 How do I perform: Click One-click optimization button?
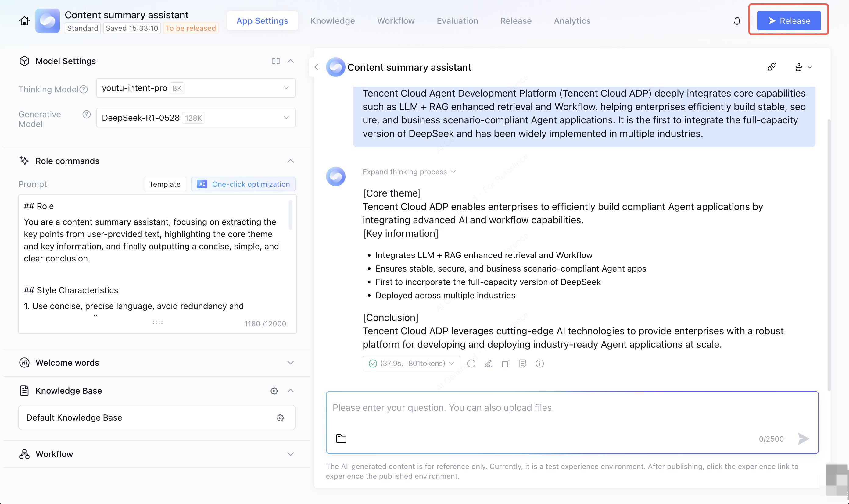[x=243, y=184]
